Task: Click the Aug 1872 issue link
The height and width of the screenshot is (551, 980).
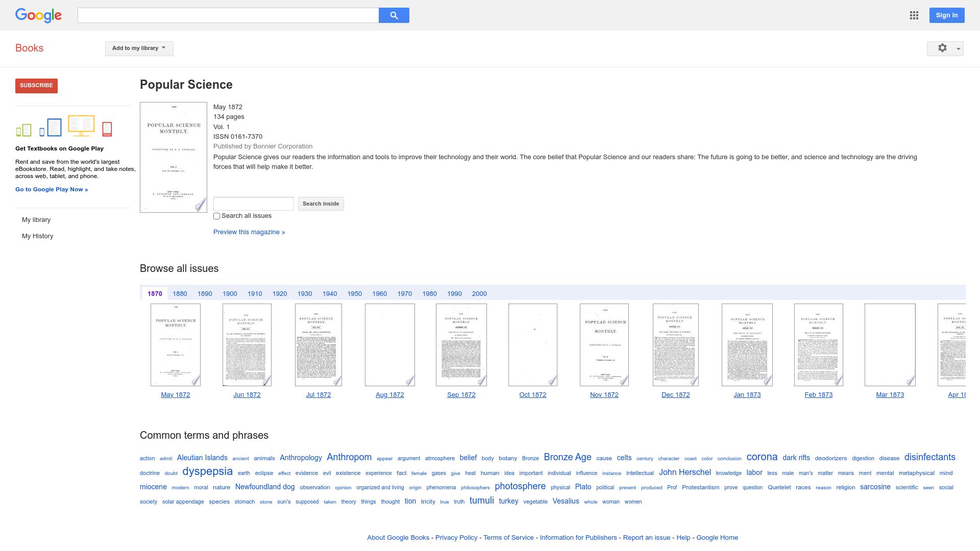Action: click(x=390, y=395)
